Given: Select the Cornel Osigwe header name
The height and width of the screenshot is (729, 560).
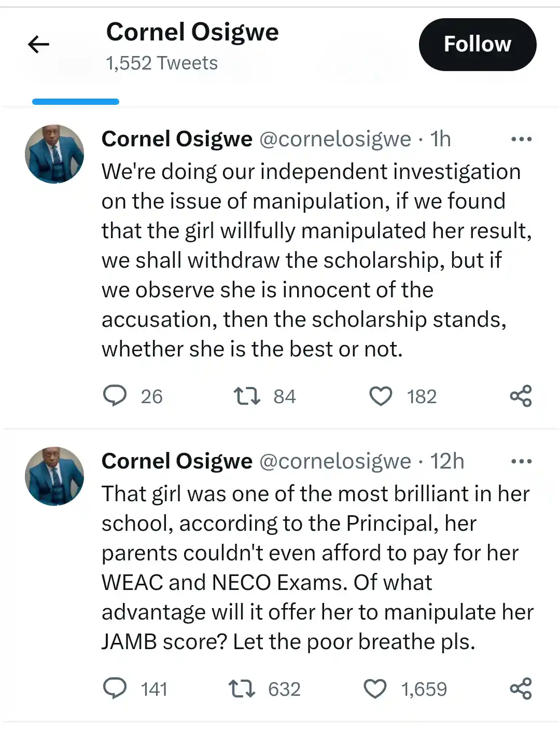Looking at the screenshot, I should coord(192,31).
